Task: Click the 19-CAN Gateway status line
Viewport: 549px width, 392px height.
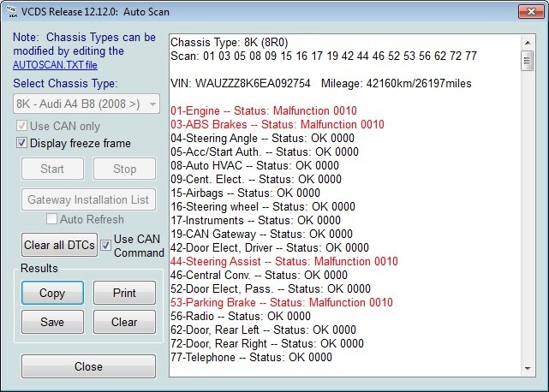Action: [x=261, y=234]
